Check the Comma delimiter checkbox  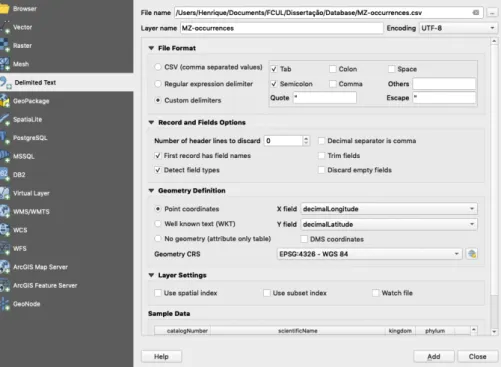[x=332, y=84]
